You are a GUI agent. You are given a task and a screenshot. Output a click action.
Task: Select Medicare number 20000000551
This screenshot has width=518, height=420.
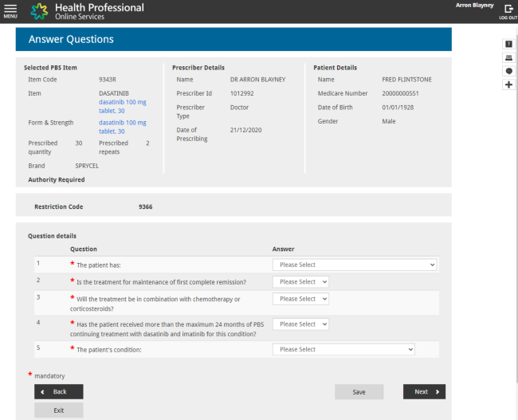(x=400, y=93)
